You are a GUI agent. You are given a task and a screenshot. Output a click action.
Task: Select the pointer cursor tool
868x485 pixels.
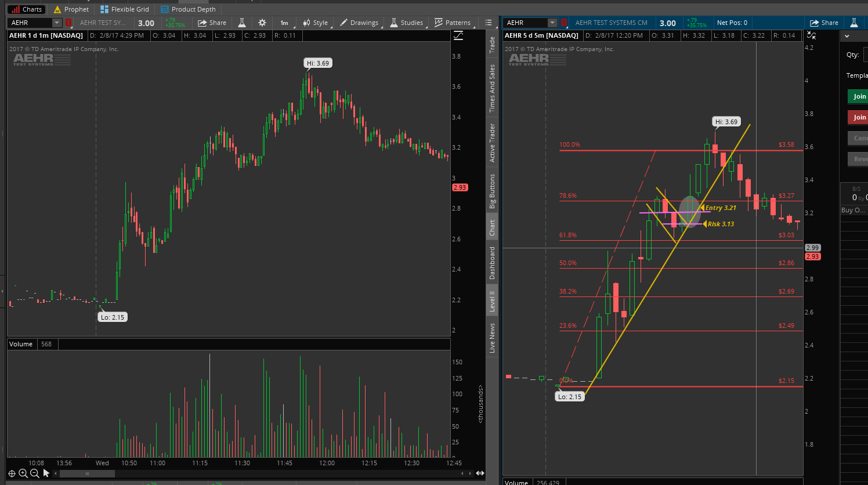click(46, 473)
